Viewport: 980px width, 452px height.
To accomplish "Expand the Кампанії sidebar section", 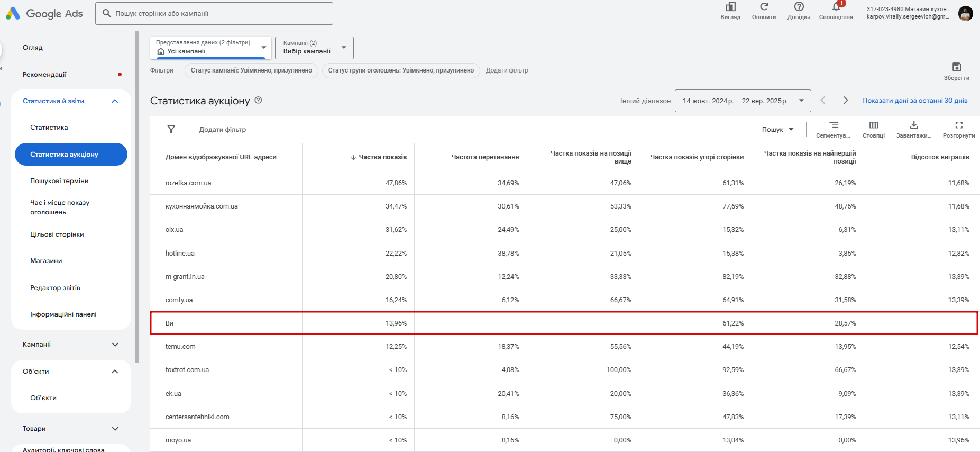I will click(115, 345).
